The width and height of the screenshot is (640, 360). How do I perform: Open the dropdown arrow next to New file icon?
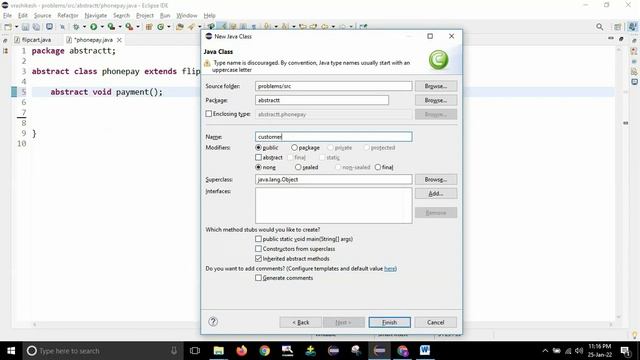point(17,27)
